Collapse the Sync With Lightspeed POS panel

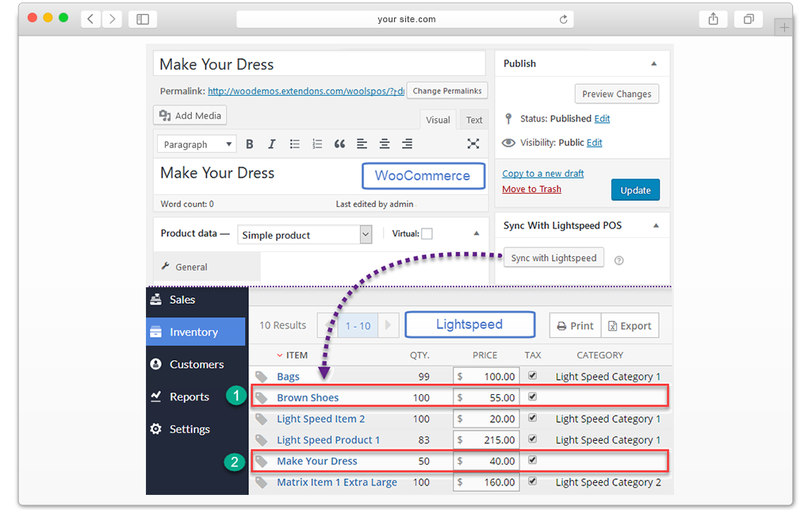point(656,226)
